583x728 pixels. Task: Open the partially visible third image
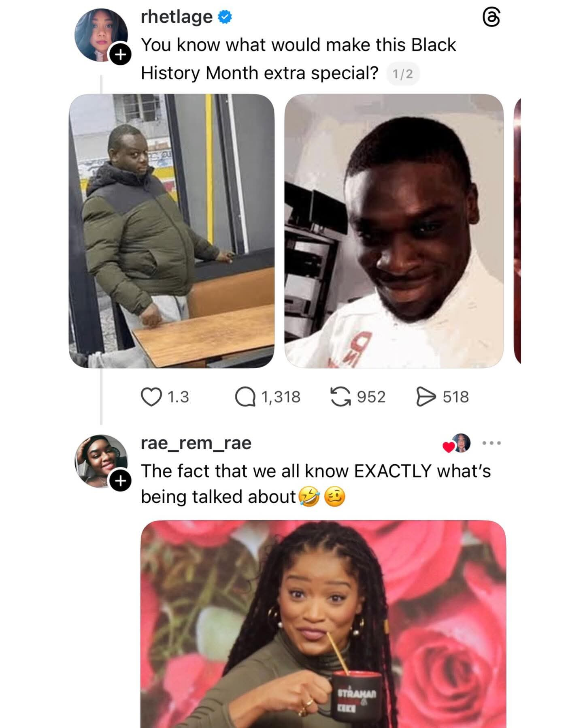tap(517, 231)
